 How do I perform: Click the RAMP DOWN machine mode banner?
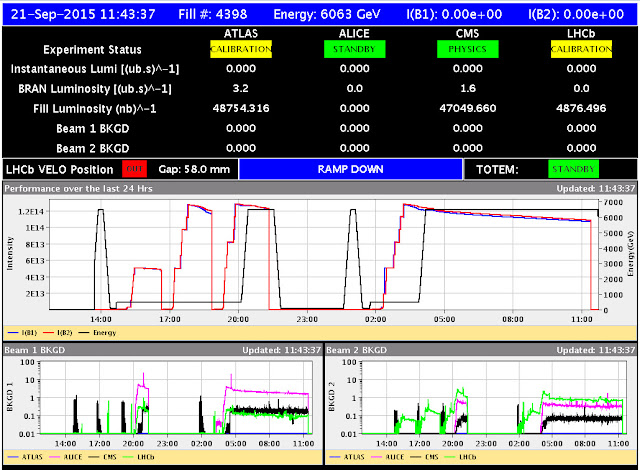pos(351,169)
